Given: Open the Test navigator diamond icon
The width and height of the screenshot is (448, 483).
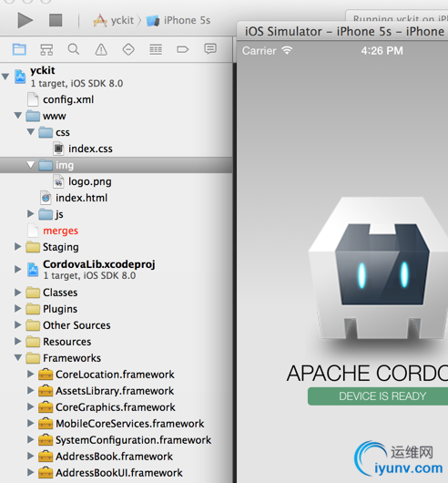Looking at the screenshot, I should click(x=128, y=49).
